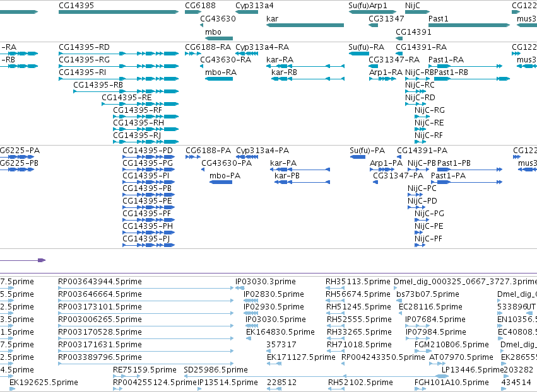Select transcript Cyp313a4-RA

pyautogui.click(x=262, y=47)
